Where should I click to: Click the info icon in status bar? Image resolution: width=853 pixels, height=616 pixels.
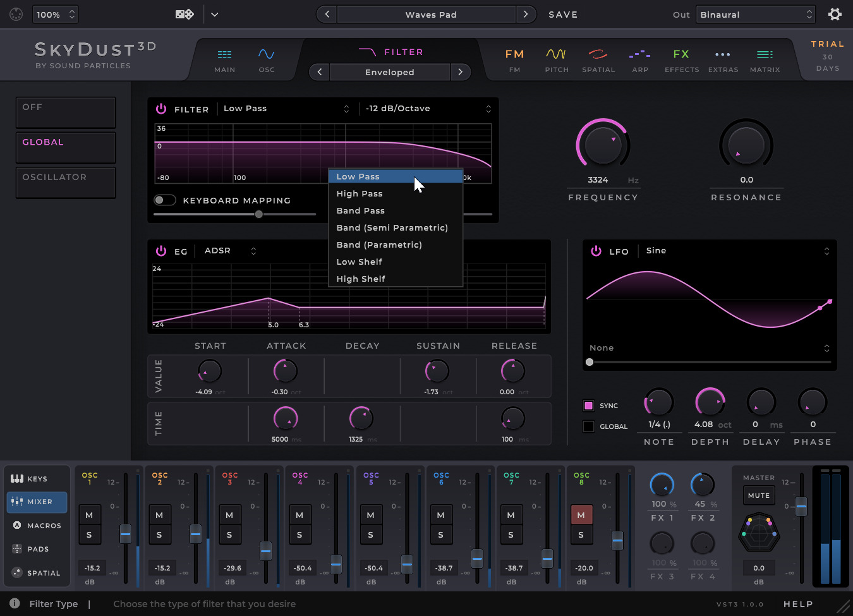(x=15, y=603)
